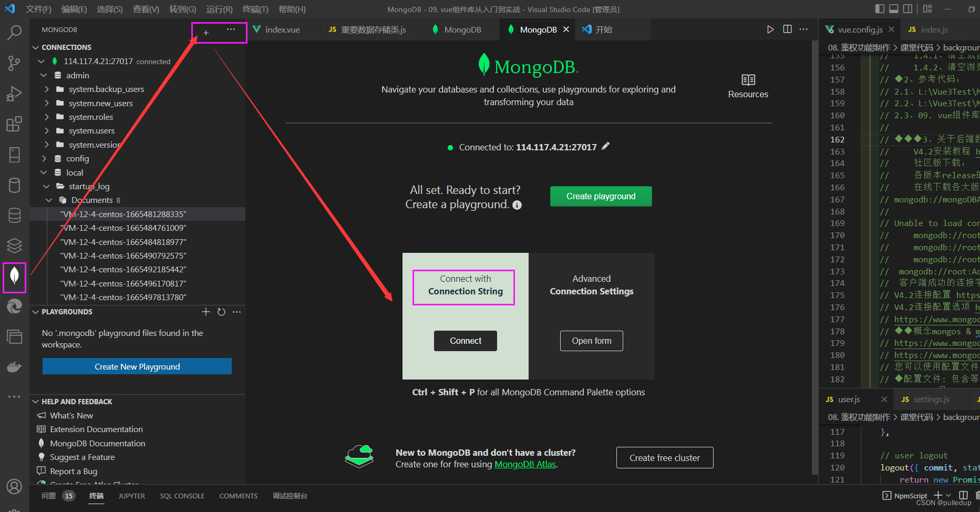Collapse the PLAYGROUNDS section
The height and width of the screenshot is (512, 980).
click(x=36, y=312)
